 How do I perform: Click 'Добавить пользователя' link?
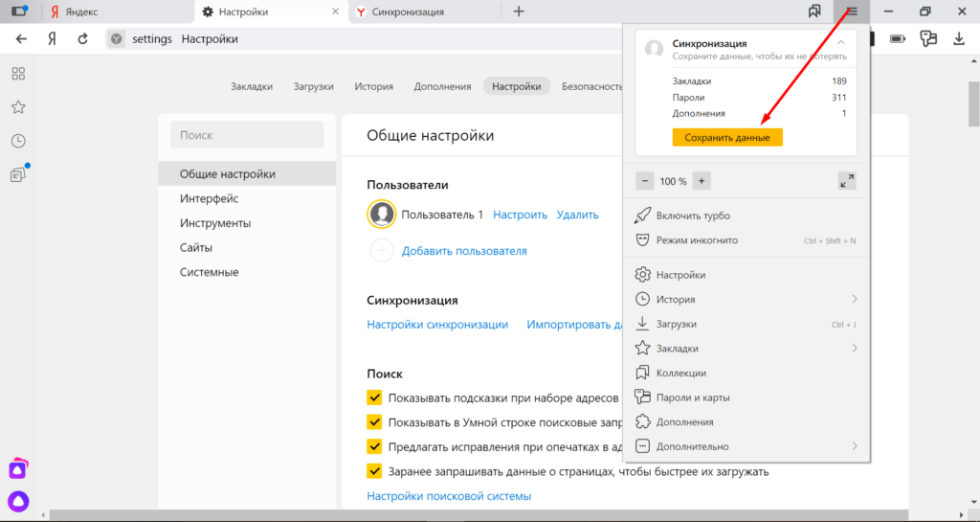pos(464,251)
